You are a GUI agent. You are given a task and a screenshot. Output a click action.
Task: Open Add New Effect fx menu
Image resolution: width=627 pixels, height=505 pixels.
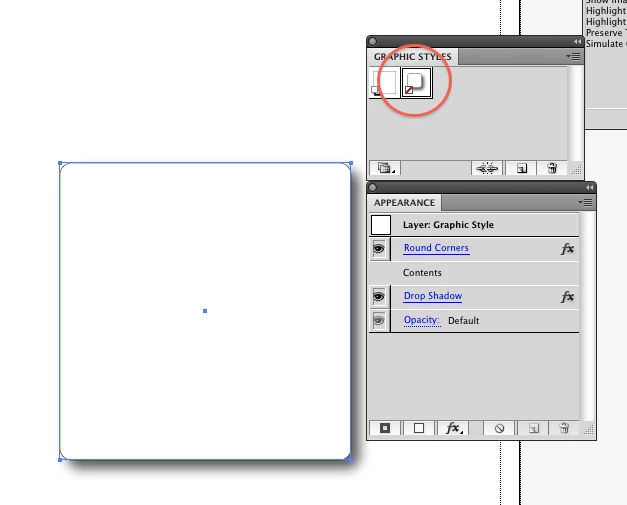[x=453, y=428]
